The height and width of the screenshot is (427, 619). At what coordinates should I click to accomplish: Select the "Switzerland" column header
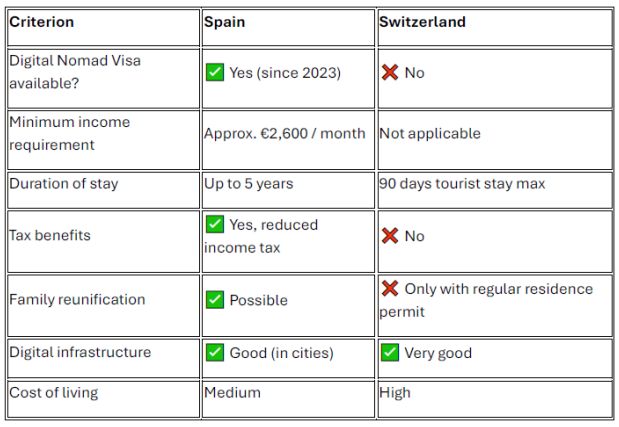tap(422, 22)
